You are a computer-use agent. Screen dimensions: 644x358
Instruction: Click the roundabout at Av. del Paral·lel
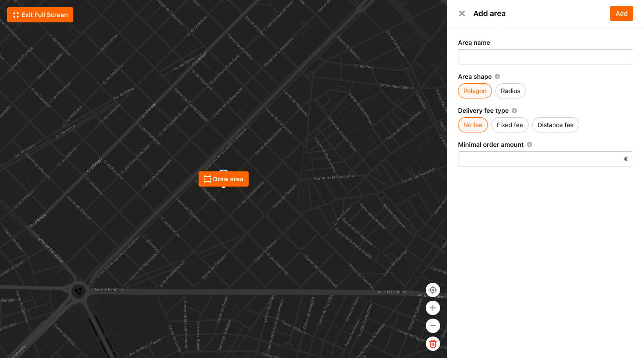(x=79, y=291)
